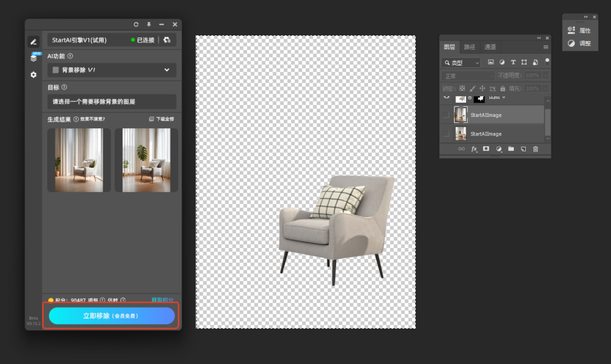Open the 不透明度 opacity dropdown arrow
Screen dimensions: 611x364
click(545, 75)
